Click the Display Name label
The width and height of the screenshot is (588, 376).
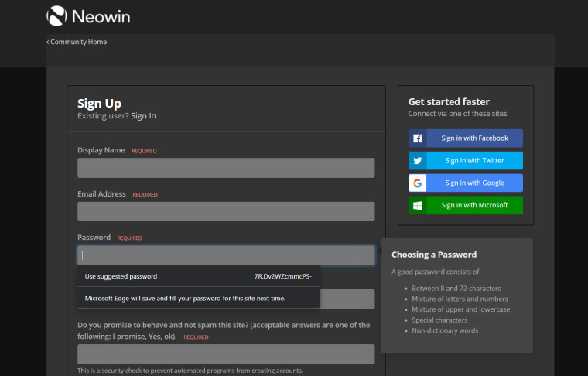click(101, 150)
